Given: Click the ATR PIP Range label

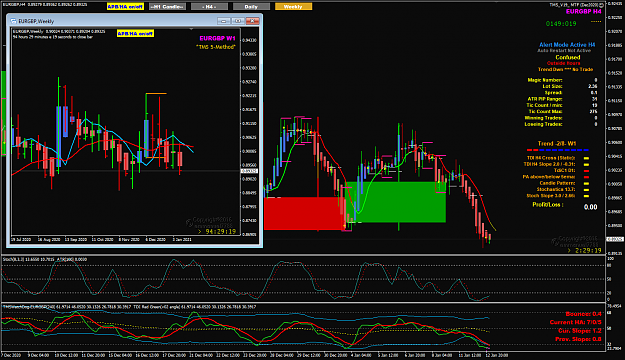Looking at the screenshot, I should coord(545,99).
